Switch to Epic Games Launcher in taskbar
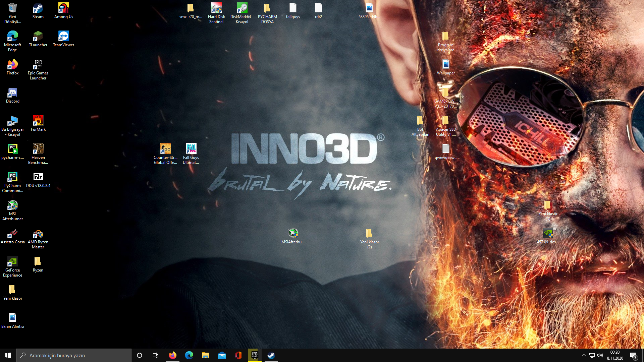Screen dimensions: 644x362 pos(255,355)
